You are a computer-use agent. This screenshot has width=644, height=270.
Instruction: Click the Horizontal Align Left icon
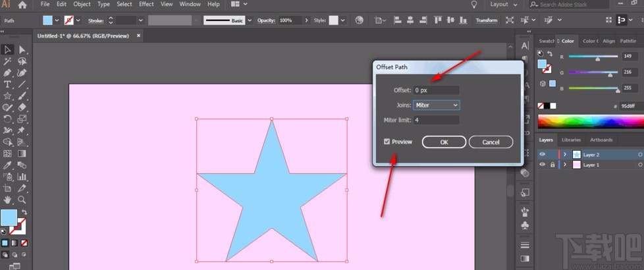click(x=397, y=20)
